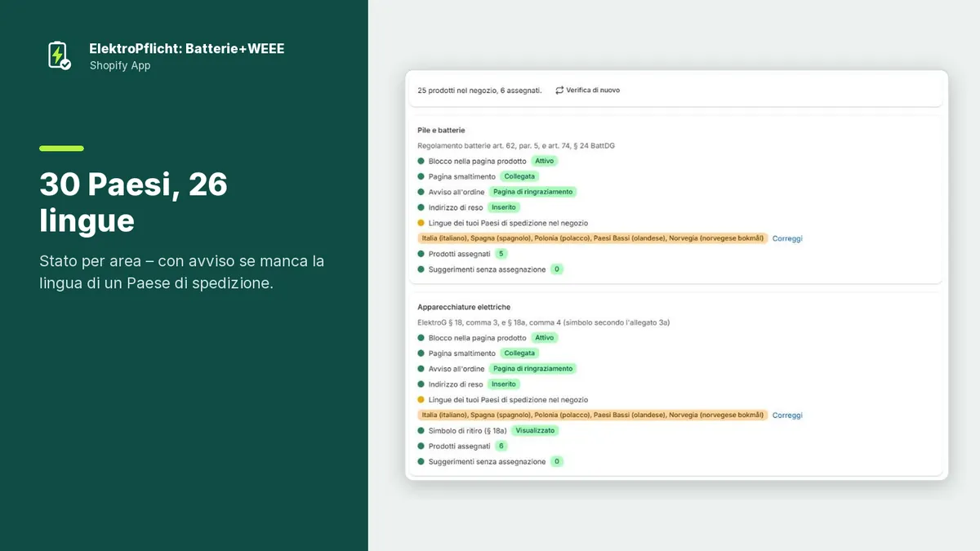Click the "Attivo" badge under Apparecchiature elettriche
Image resolution: width=980 pixels, height=551 pixels.
tap(545, 338)
